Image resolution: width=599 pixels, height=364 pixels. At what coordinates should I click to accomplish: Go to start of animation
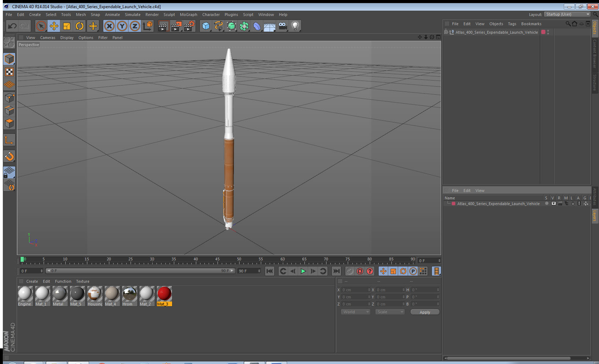point(270,271)
